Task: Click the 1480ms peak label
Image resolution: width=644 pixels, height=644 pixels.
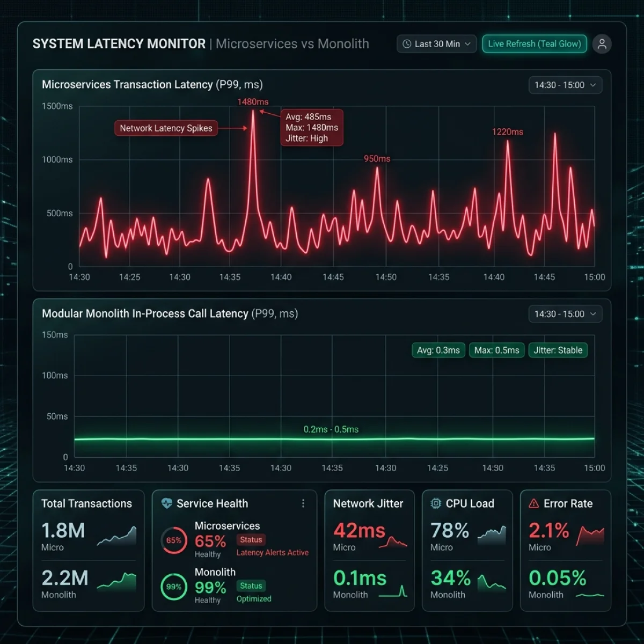Action: (253, 102)
